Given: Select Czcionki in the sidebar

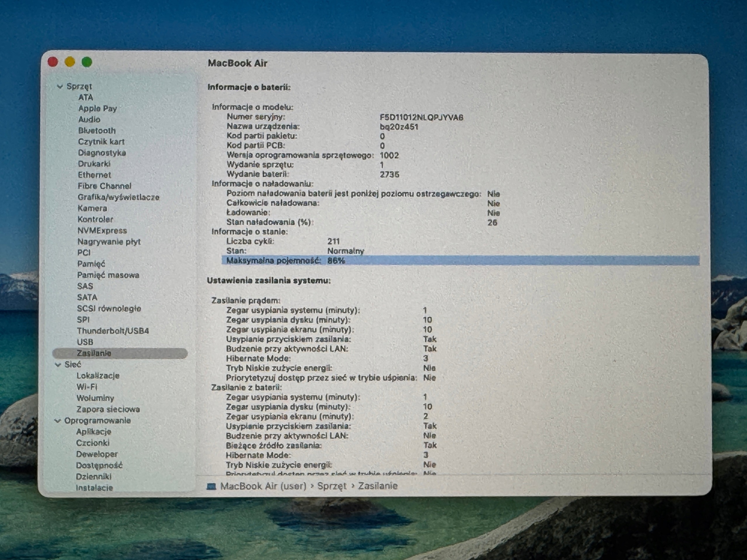Looking at the screenshot, I should pyautogui.click(x=92, y=443).
